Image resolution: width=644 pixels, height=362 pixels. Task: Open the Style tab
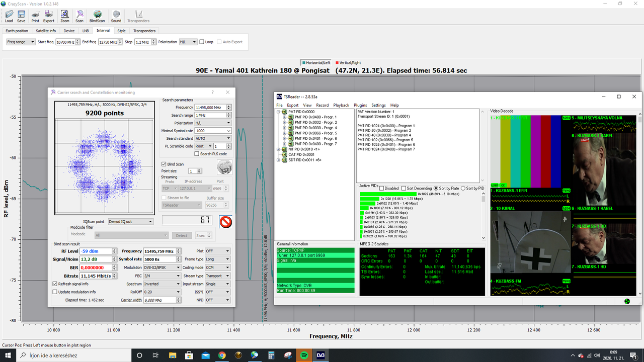[122, 31]
